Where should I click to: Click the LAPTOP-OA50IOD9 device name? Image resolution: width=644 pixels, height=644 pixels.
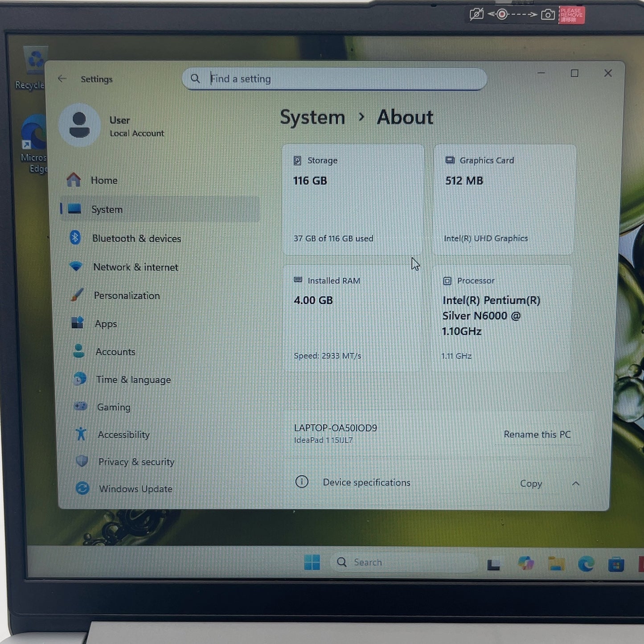336,428
